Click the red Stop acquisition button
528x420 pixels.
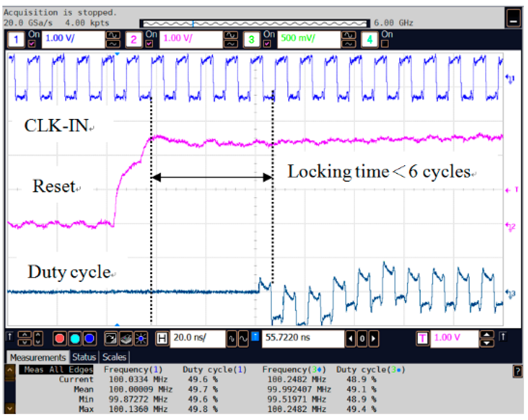[x=60, y=339]
